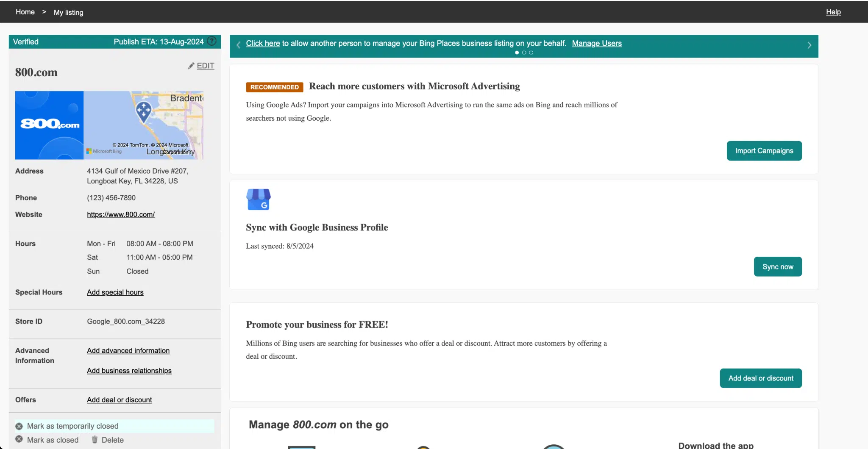
Task: Click Add advanced information link
Action: pyautogui.click(x=128, y=351)
